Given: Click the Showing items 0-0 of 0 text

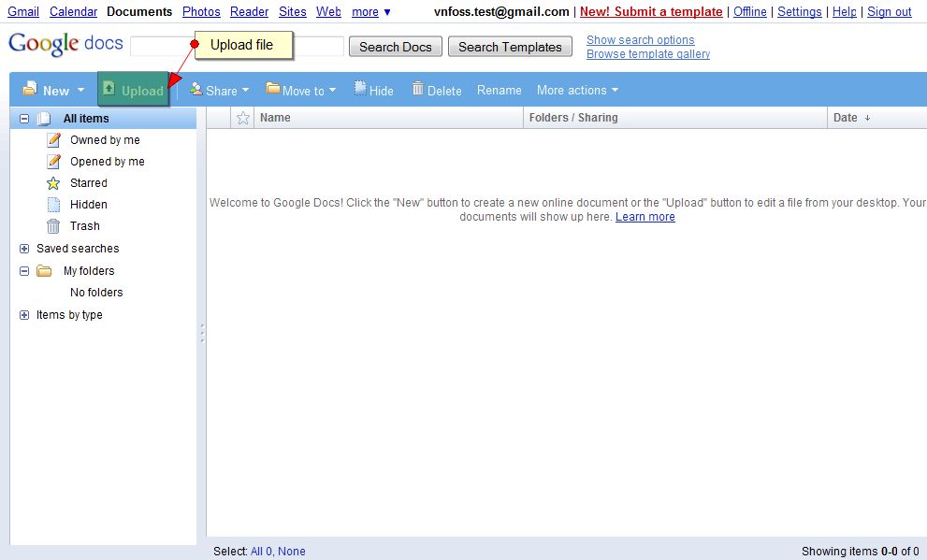Looking at the screenshot, I should tap(861, 552).
